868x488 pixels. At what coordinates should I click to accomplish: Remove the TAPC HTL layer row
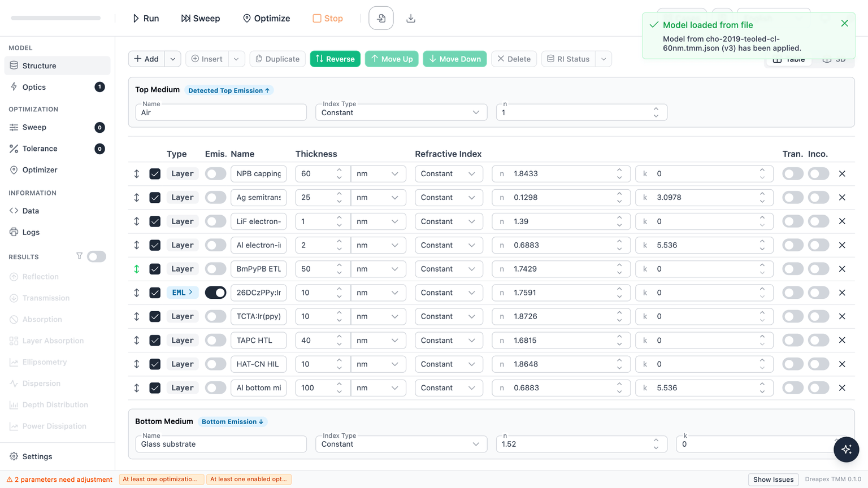842,340
